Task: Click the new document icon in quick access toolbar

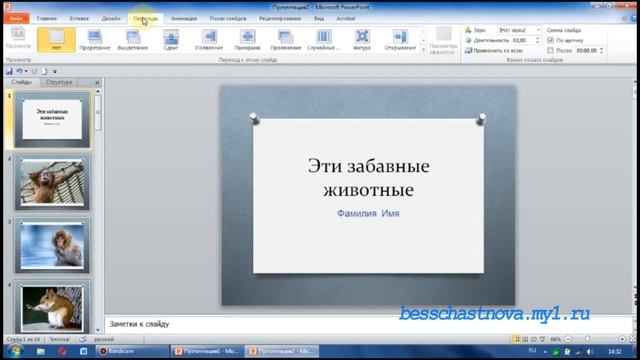Action: pyautogui.click(x=44, y=71)
